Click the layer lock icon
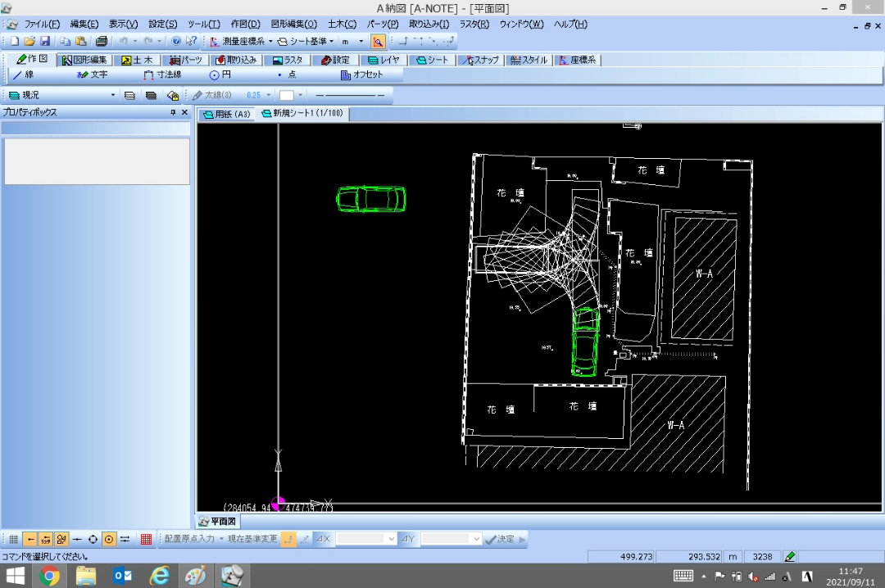Viewport: 885px width, 588px height. pyautogui.click(x=173, y=95)
